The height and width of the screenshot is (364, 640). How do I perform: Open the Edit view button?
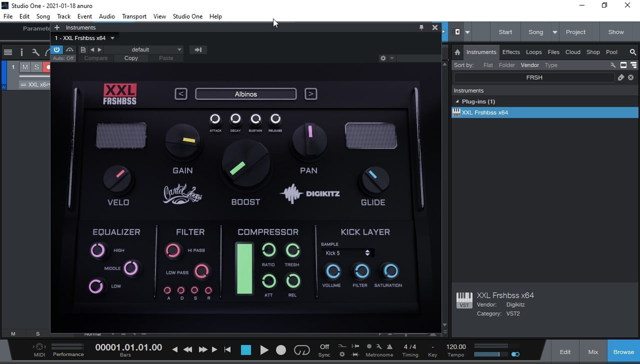[565, 352]
